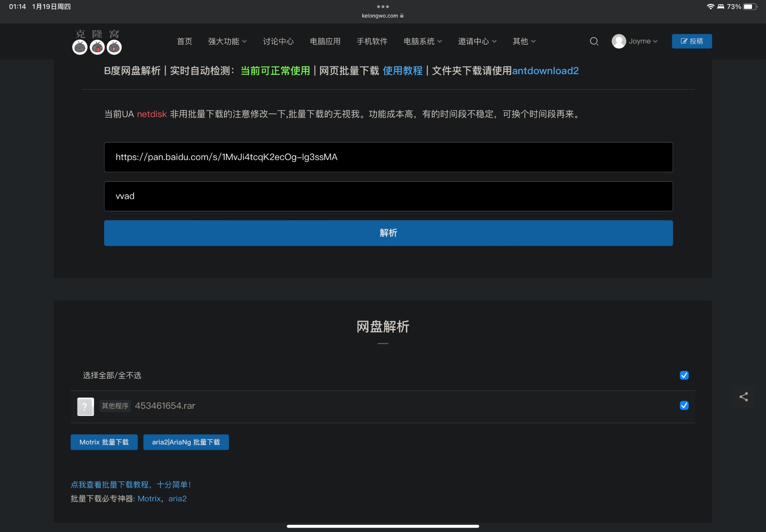766x532 pixels.
Task: Open 点我查看批量下载教程 link
Action: [x=131, y=485]
